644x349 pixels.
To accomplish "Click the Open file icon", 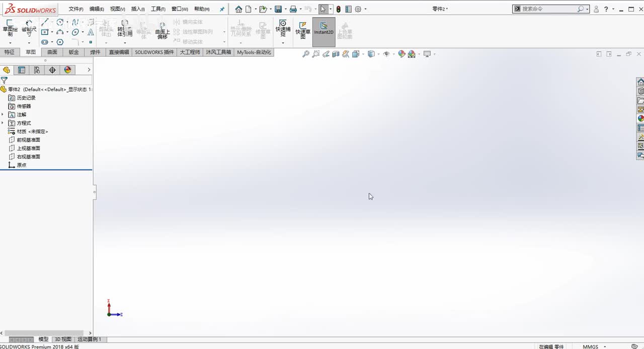I will point(263,9).
